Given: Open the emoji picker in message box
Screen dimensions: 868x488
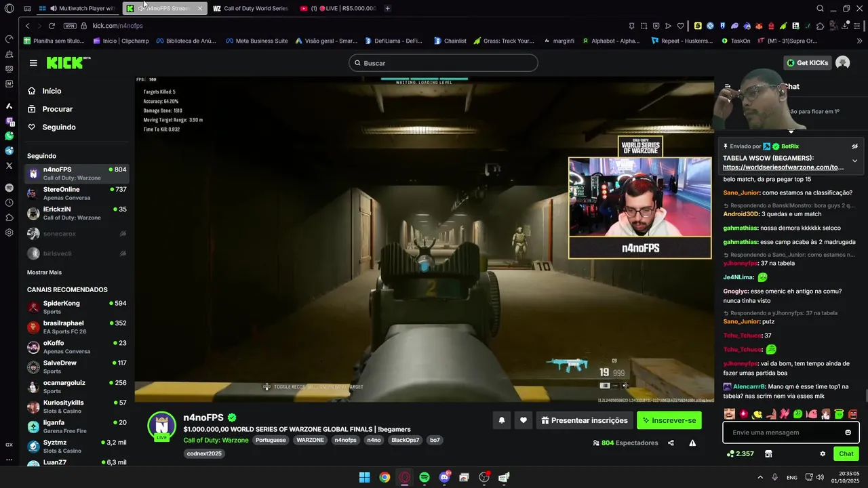Looking at the screenshot, I should click(x=848, y=432).
